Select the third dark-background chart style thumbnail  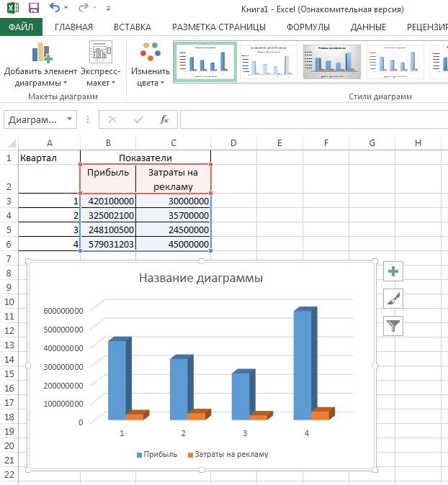(332, 62)
